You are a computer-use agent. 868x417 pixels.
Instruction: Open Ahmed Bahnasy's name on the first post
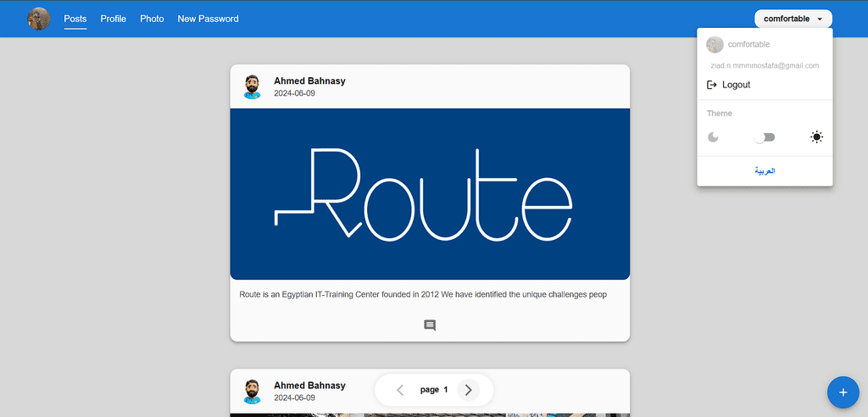point(309,81)
